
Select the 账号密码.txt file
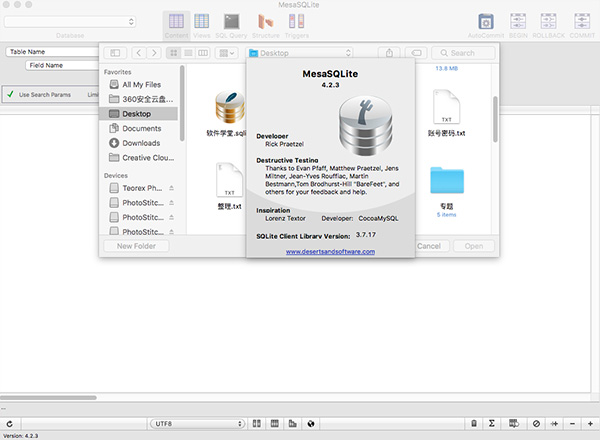[446, 114]
